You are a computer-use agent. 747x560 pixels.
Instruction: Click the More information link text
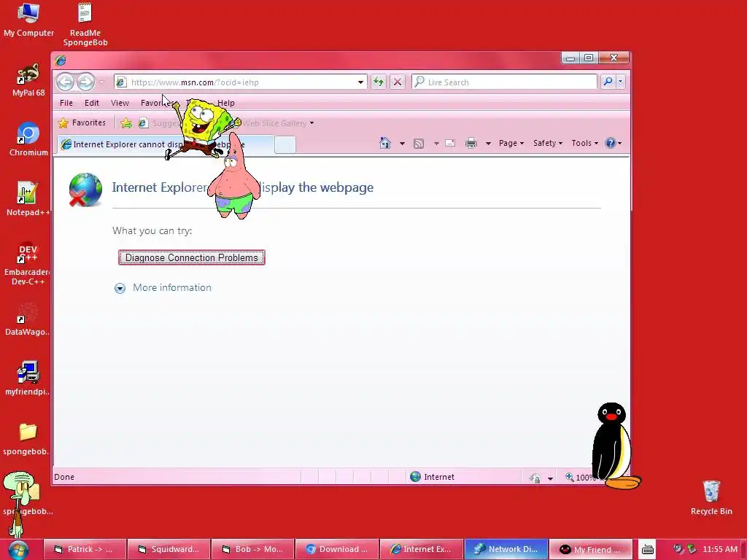point(172,287)
